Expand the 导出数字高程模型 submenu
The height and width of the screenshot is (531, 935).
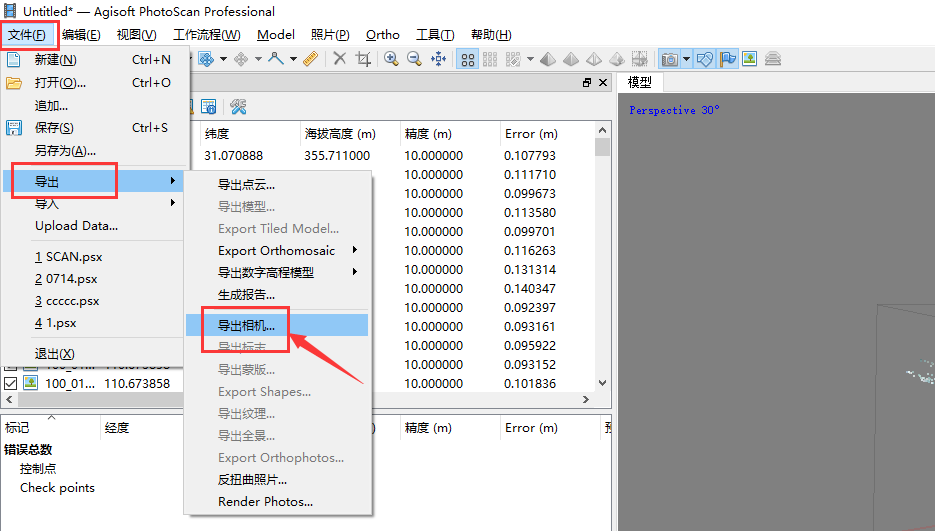[x=277, y=273]
